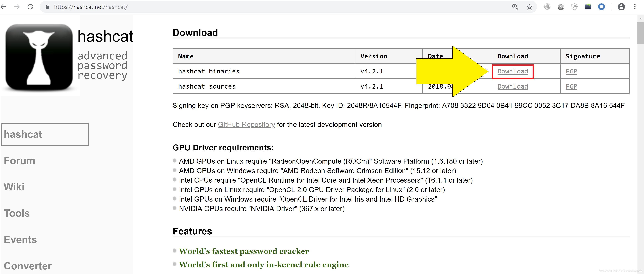Click the gear extension icon
This screenshot has height=274, width=644.
point(561,7)
